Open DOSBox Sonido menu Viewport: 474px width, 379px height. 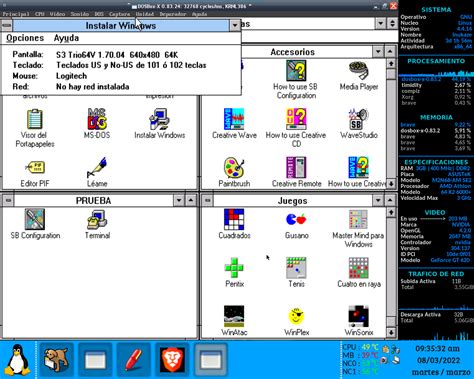tap(80, 14)
